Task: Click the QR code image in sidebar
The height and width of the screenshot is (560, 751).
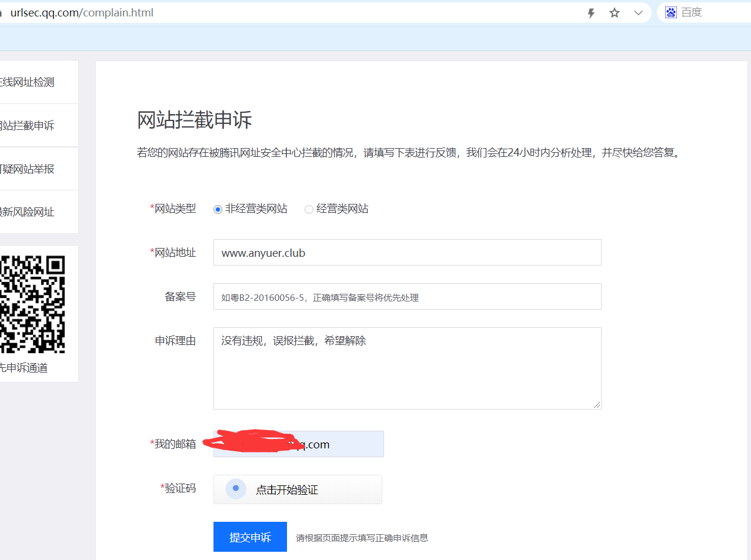Action: coord(32,304)
